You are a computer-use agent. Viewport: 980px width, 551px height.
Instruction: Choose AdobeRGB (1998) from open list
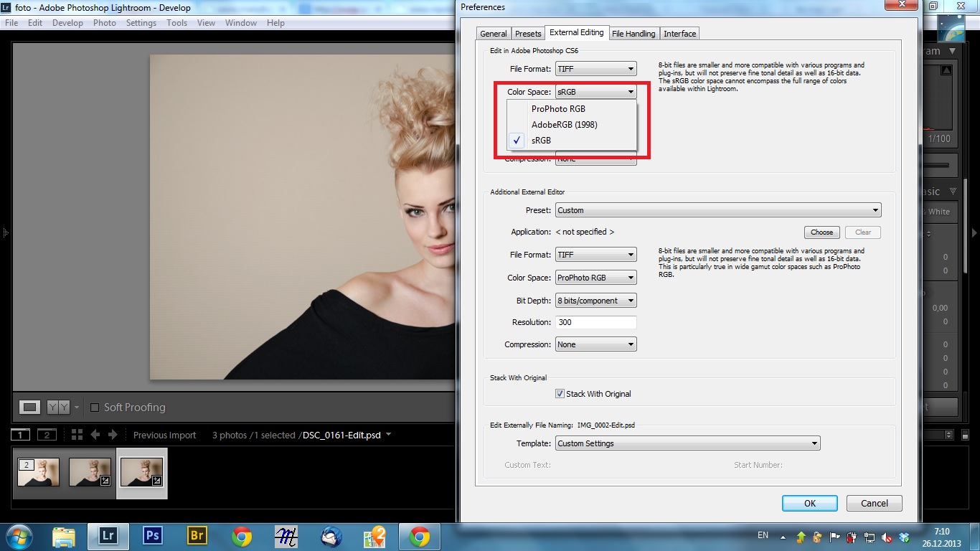click(x=572, y=125)
